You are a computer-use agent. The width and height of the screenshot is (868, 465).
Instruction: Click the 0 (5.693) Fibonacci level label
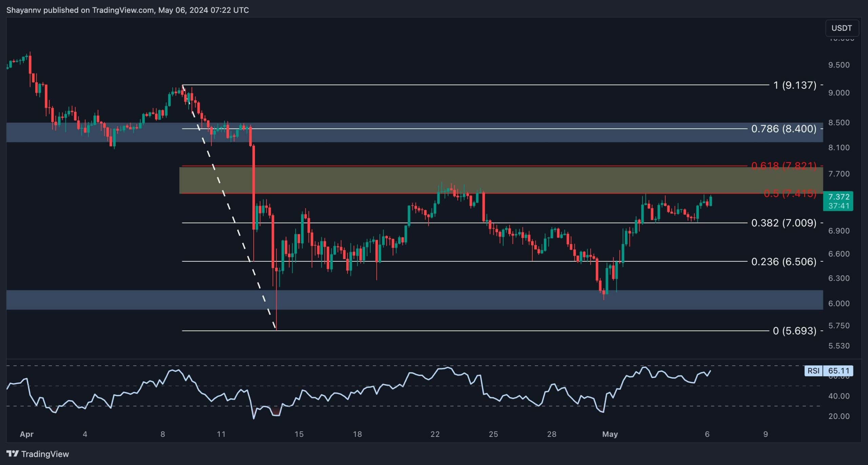(x=794, y=331)
